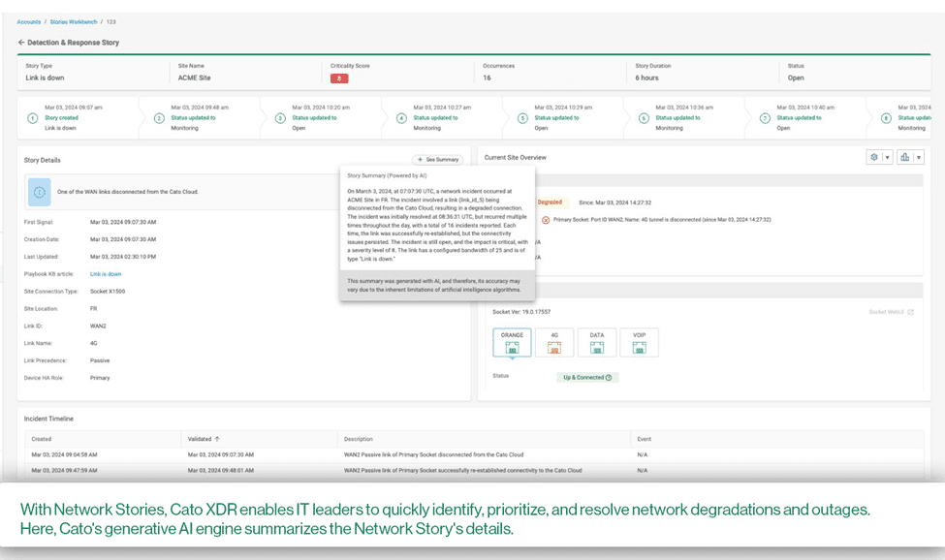
Task: Open the Accounts breadcrumb link
Action: point(29,21)
